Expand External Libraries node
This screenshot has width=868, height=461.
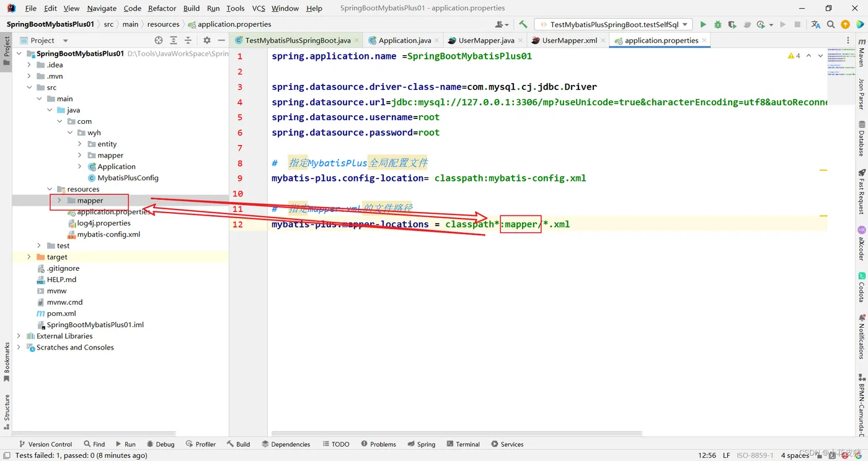click(19, 336)
